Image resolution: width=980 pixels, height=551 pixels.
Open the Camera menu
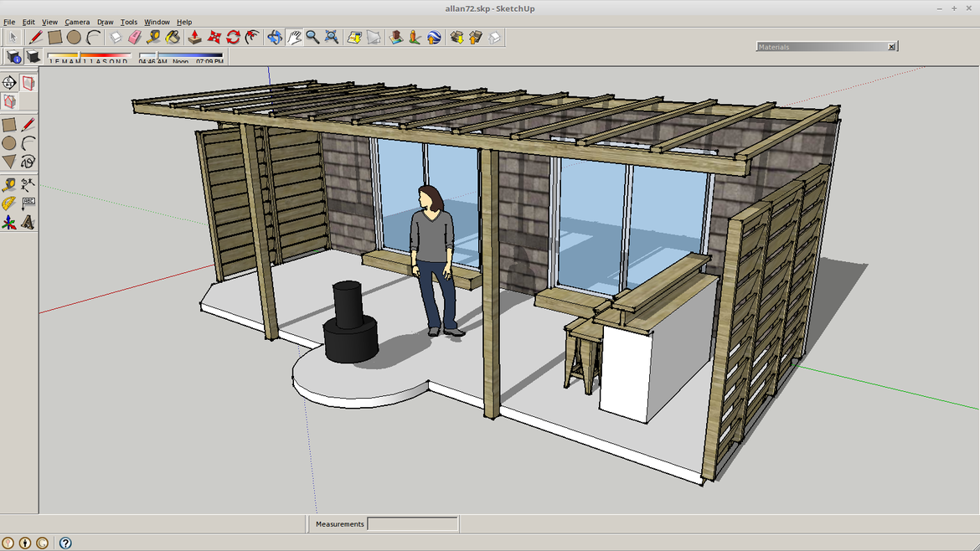pos(77,22)
